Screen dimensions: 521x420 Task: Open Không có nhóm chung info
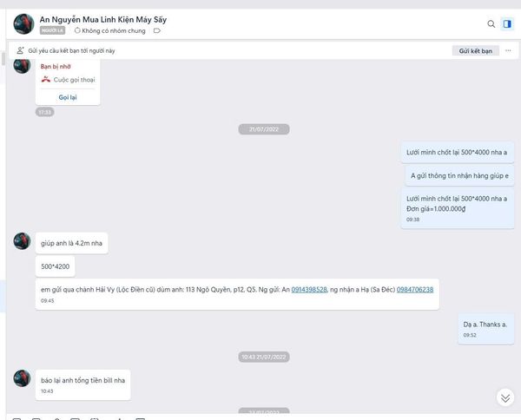(x=111, y=30)
